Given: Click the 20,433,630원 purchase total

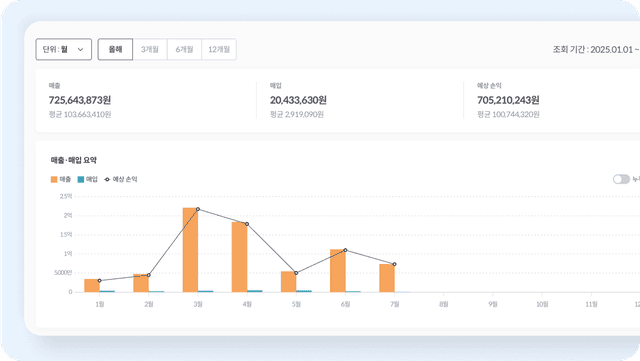Looking at the screenshot, I should [298, 100].
